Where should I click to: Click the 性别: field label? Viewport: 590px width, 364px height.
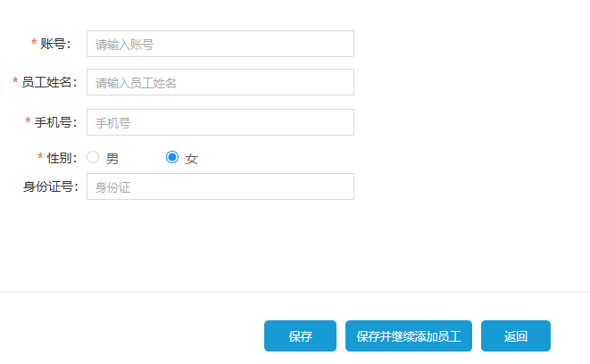click(x=62, y=158)
